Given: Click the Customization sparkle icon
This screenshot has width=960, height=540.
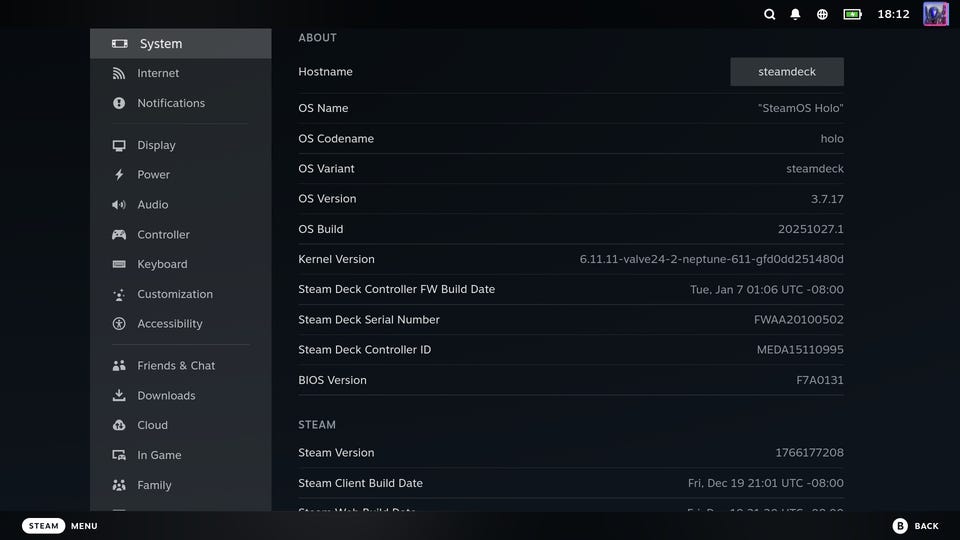Looking at the screenshot, I should coord(119,294).
